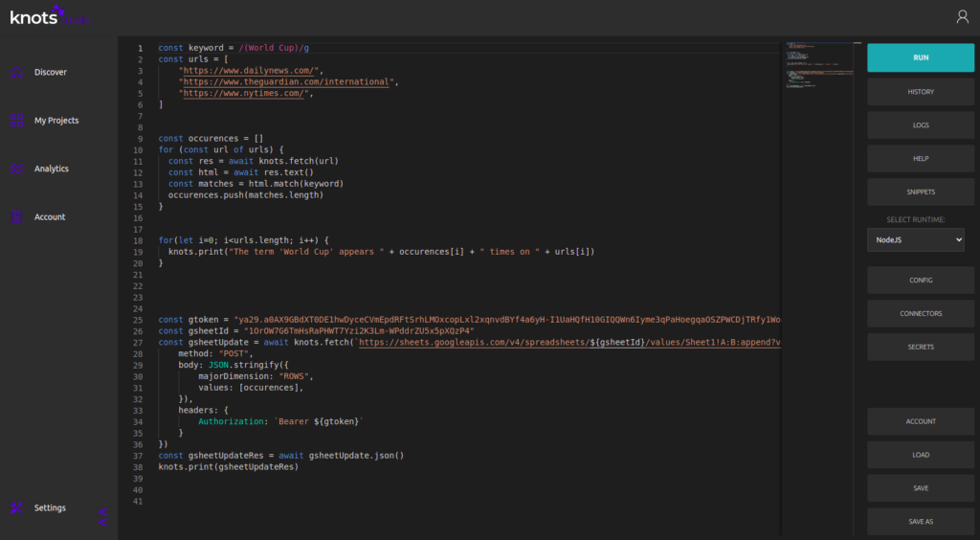Click 'method: "POST"' in code

[215, 353]
